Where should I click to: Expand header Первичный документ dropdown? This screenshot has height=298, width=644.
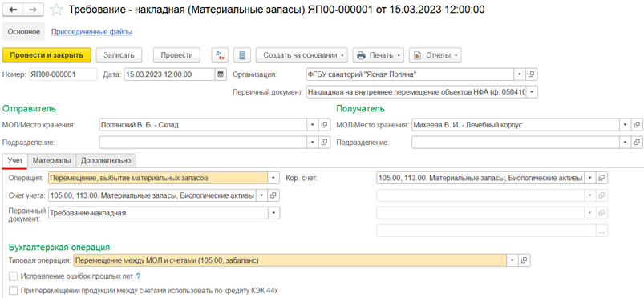tap(532, 92)
